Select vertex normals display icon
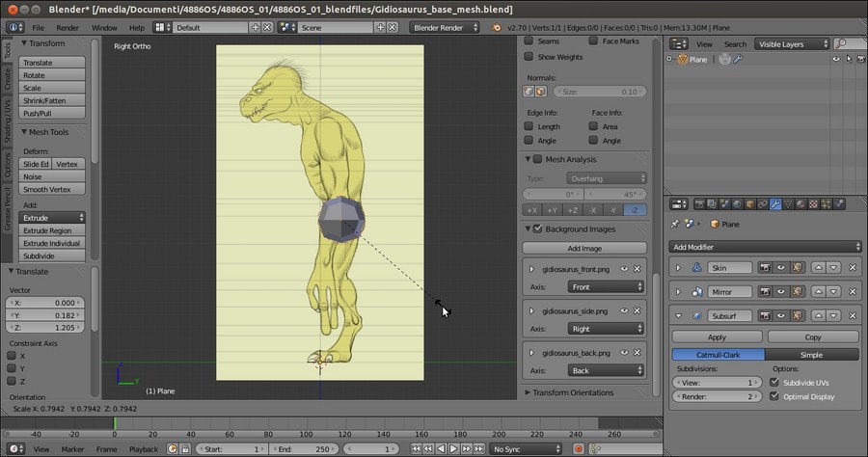The height and width of the screenshot is (457, 868). pos(529,92)
